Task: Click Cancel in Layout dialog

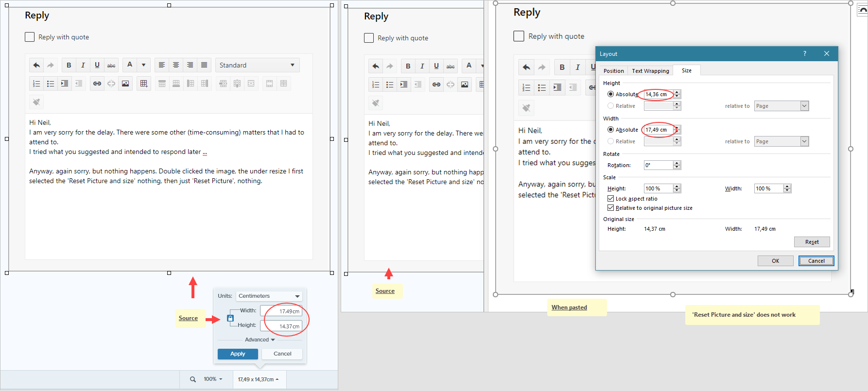Action: point(816,261)
